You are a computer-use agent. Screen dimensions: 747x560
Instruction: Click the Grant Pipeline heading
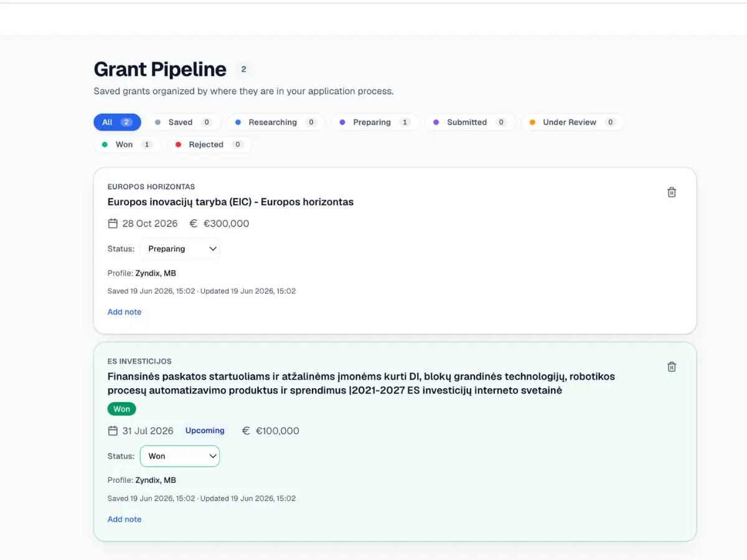click(x=160, y=69)
